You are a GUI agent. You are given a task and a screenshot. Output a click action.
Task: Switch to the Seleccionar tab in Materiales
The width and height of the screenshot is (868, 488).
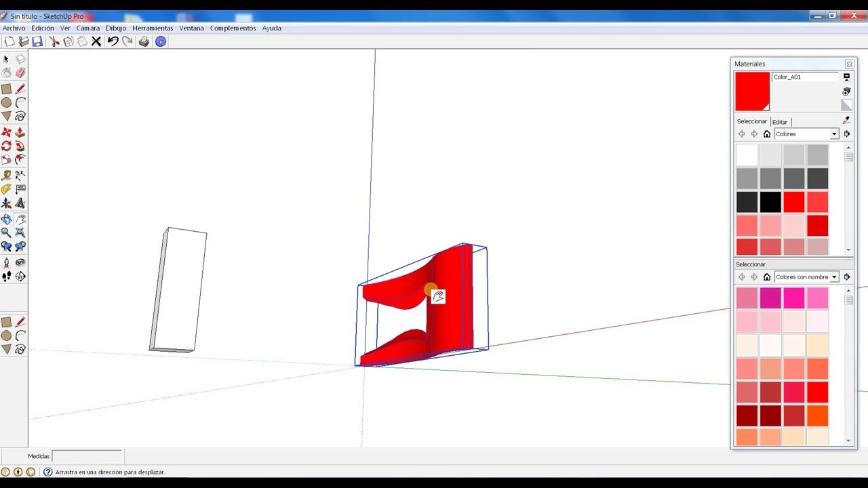752,121
